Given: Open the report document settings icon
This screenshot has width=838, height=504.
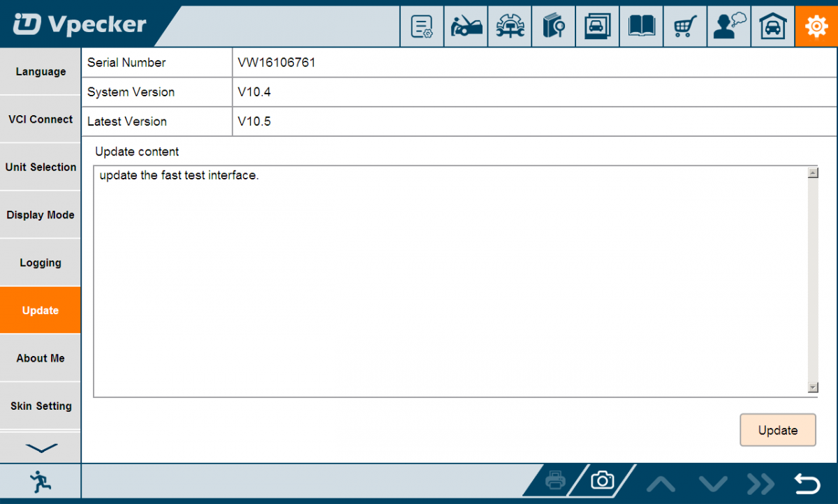Looking at the screenshot, I should tap(422, 27).
